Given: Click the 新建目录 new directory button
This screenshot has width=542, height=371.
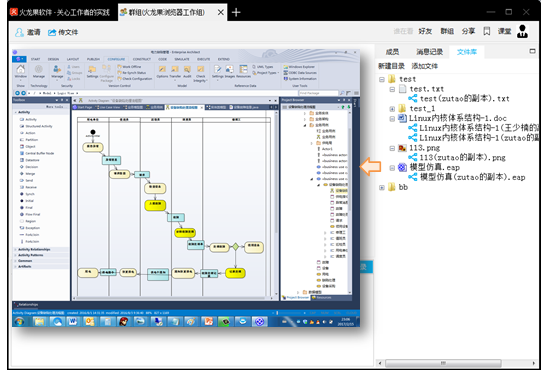Looking at the screenshot, I should (x=391, y=66).
